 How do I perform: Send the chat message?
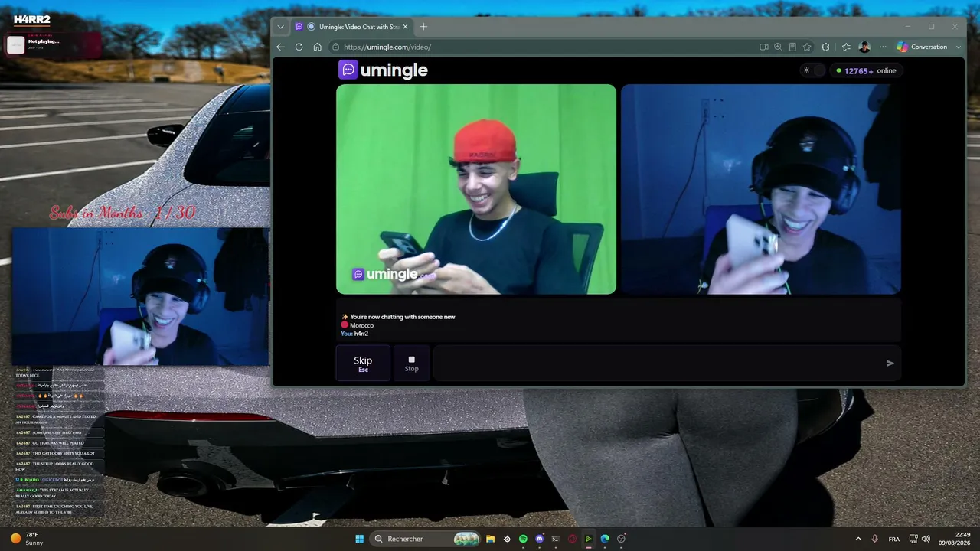[890, 363]
